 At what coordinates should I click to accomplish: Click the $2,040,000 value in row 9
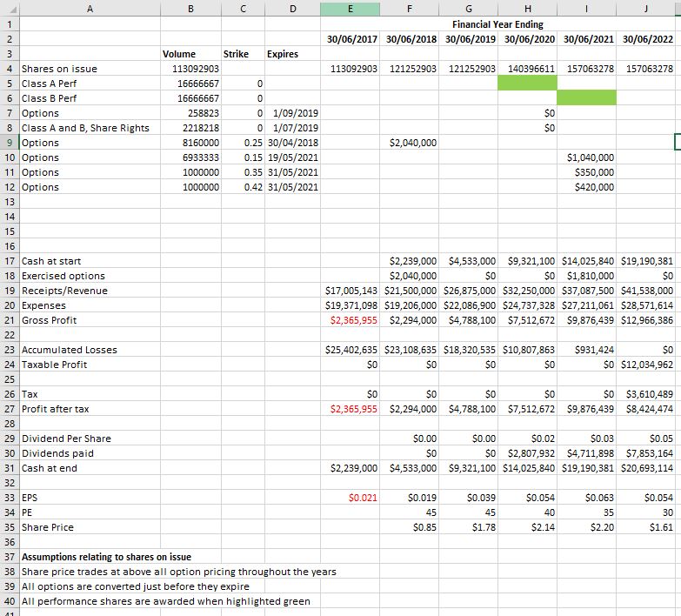coord(409,143)
